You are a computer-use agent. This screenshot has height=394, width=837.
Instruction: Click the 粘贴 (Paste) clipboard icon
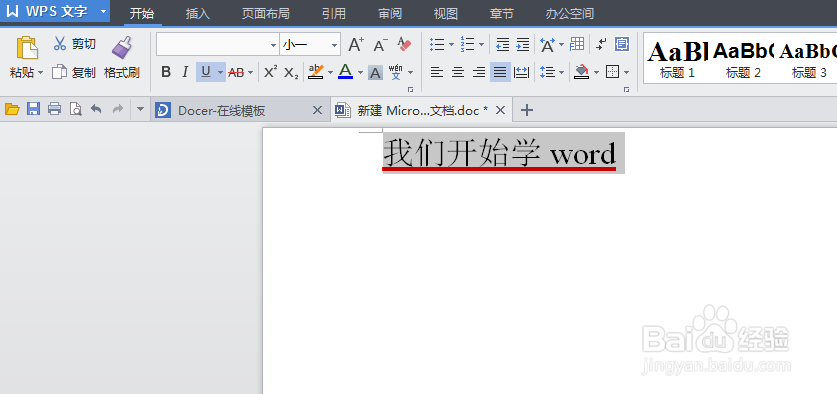coord(27,48)
